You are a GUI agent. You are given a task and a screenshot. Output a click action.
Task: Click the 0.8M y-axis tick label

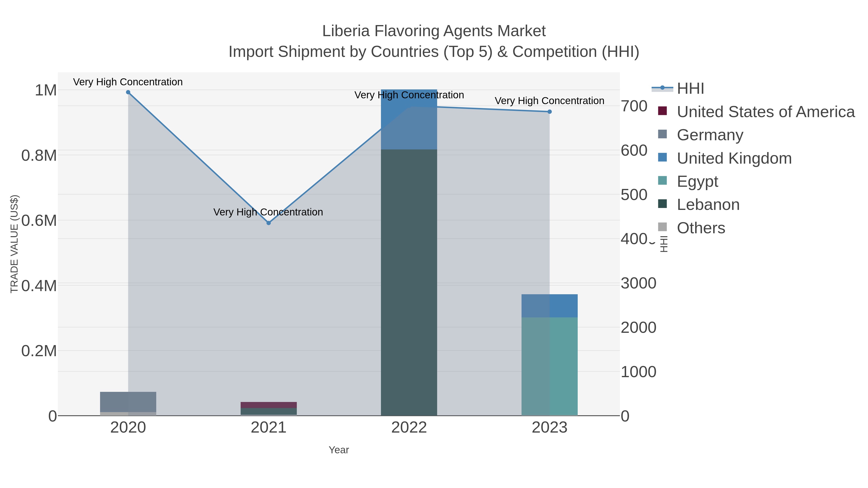click(x=39, y=156)
